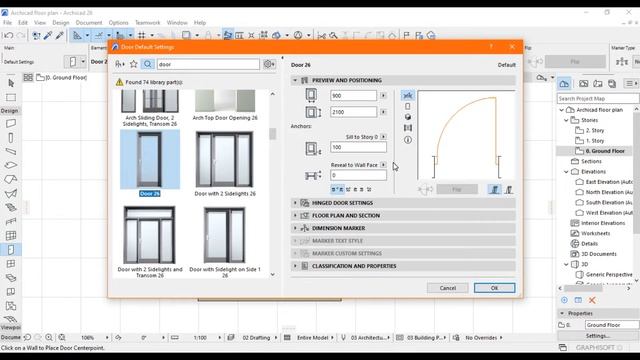
Task: Open library settings gear next to search field
Action: tap(269, 64)
